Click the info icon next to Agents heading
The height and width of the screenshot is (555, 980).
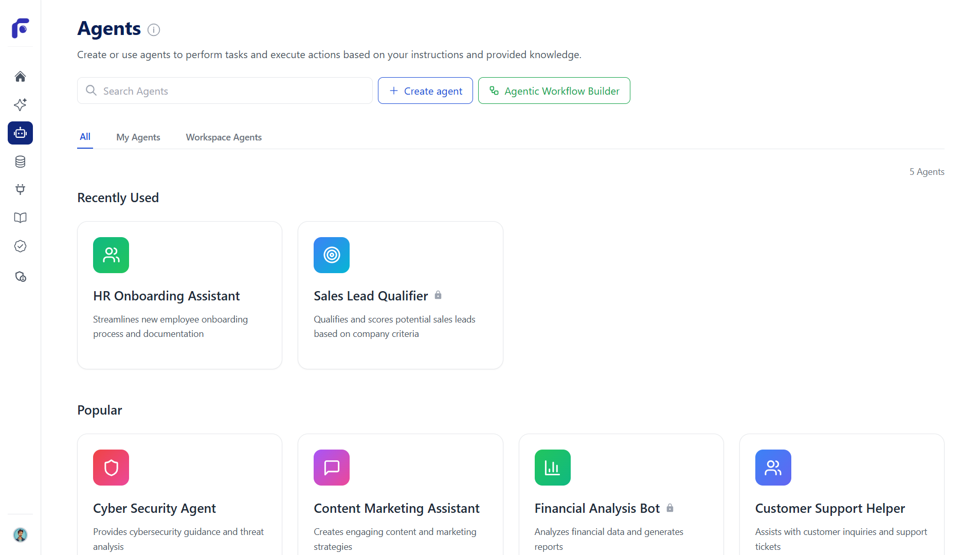point(153,29)
